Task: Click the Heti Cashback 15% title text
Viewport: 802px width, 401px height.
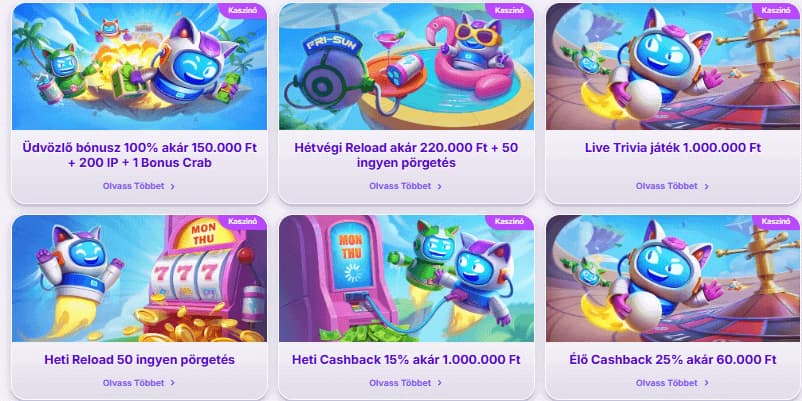Action: 406,360
